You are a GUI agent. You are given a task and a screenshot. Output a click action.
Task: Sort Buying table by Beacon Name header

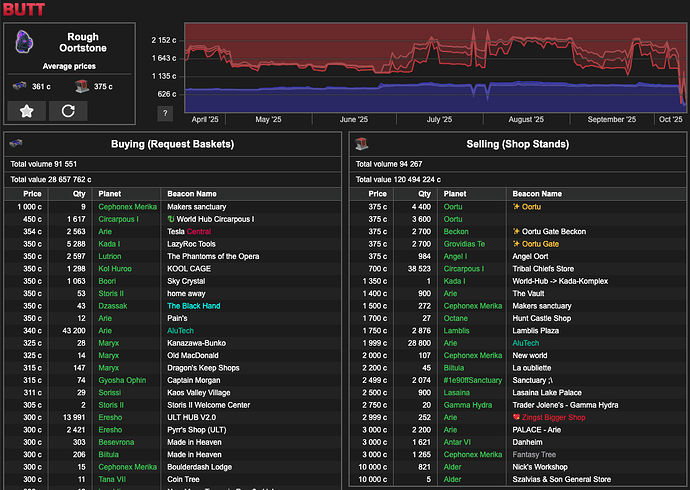192,194
